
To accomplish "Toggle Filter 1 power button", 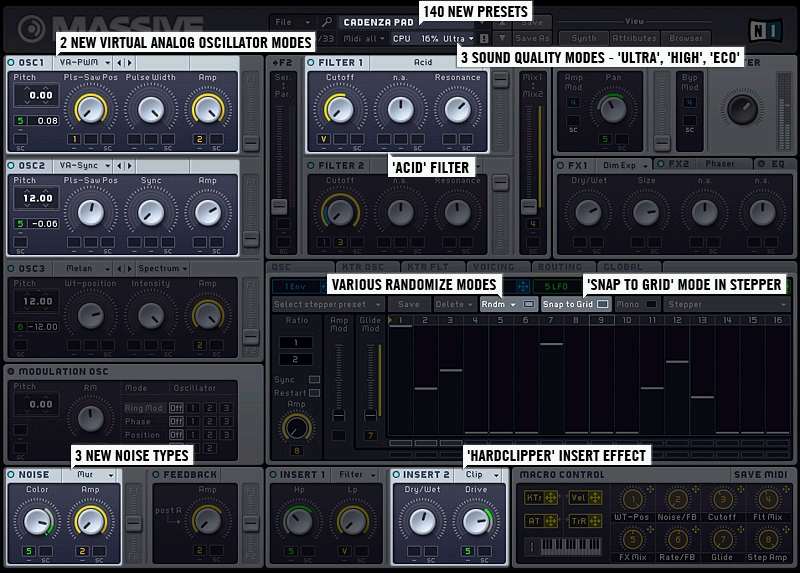I will point(311,63).
